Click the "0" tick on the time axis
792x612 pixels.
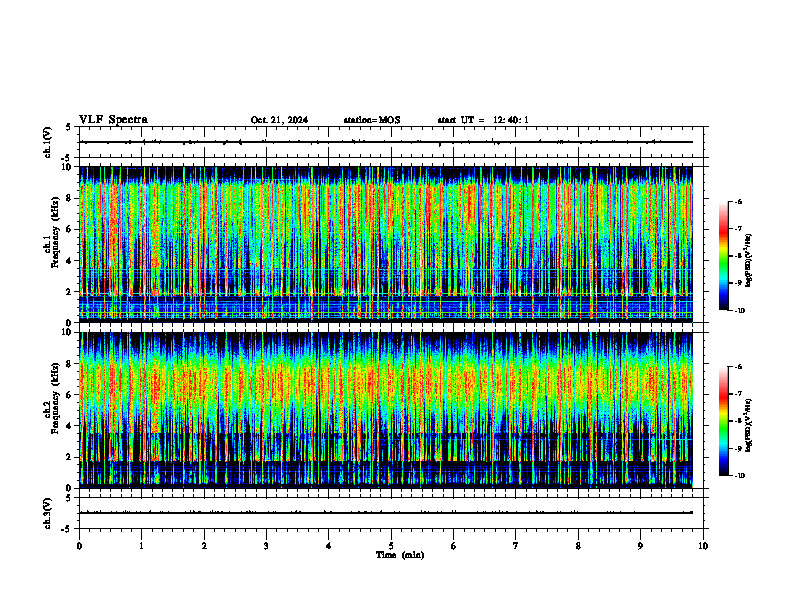pyautogui.click(x=79, y=546)
